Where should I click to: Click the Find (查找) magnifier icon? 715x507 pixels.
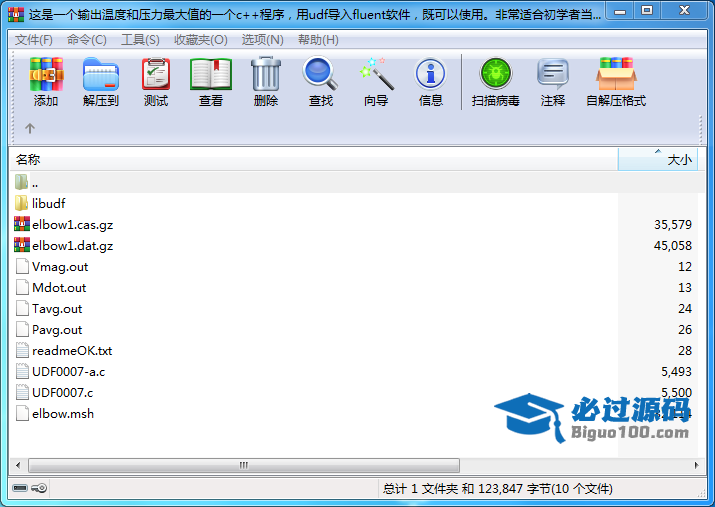[x=320, y=73]
